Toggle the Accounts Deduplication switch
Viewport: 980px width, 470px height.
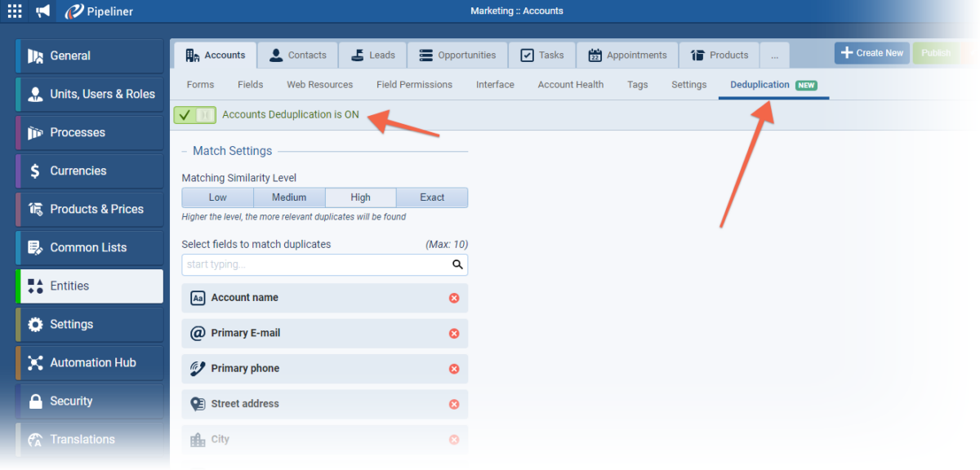(x=194, y=115)
